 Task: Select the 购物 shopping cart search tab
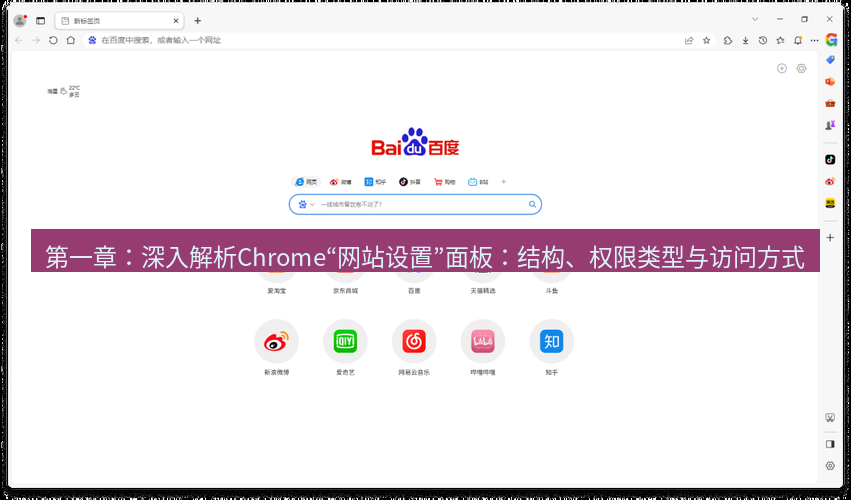pyautogui.click(x=444, y=182)
